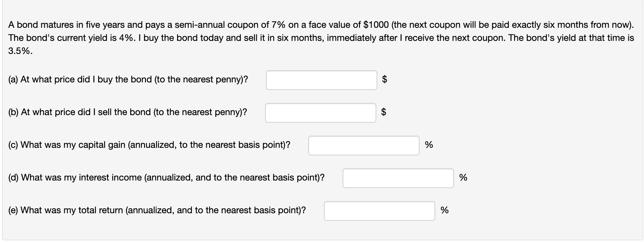
Task: Click the bond purchase price input field
Action: tap(321, 80)
